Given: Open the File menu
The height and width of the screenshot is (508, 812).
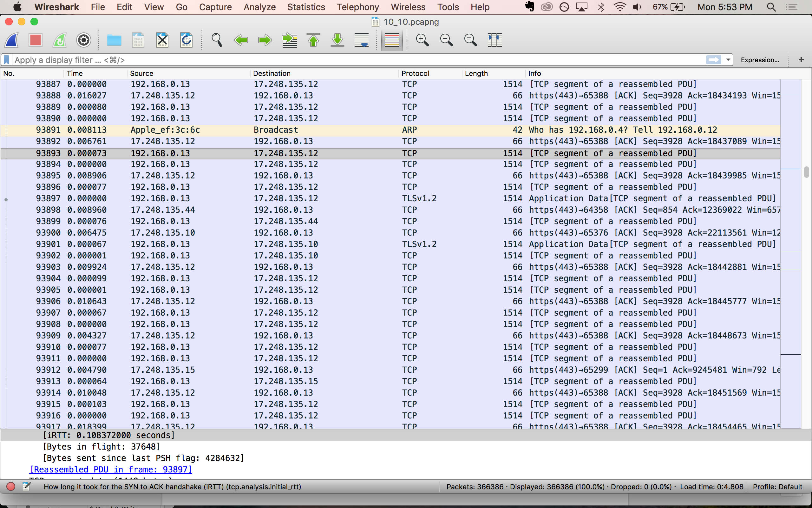Looking at the screenshot, I should [x=98, y=7].
